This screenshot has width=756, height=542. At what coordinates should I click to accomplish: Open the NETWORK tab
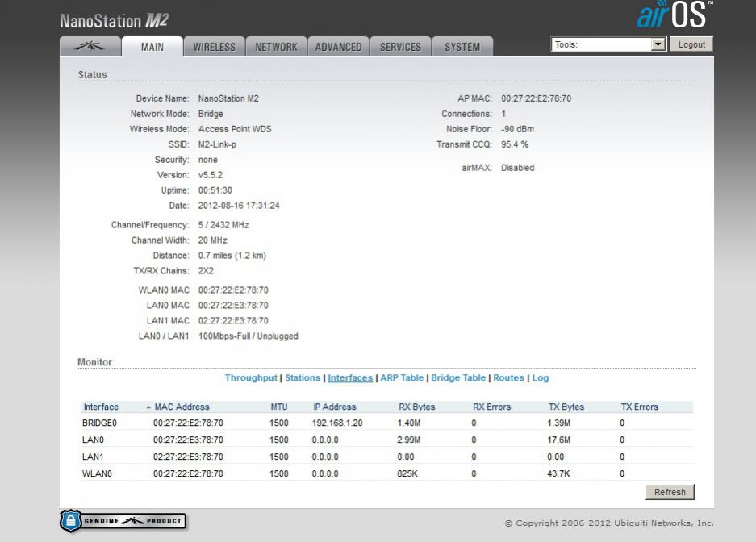[x=276, y=47]
